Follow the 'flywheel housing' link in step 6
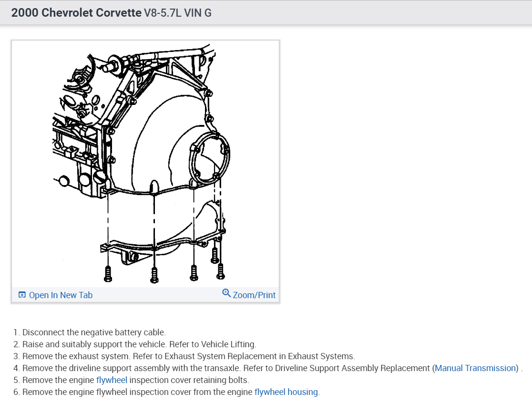The image size is (532, 404). pyautogui.click(x=286, y=392)
